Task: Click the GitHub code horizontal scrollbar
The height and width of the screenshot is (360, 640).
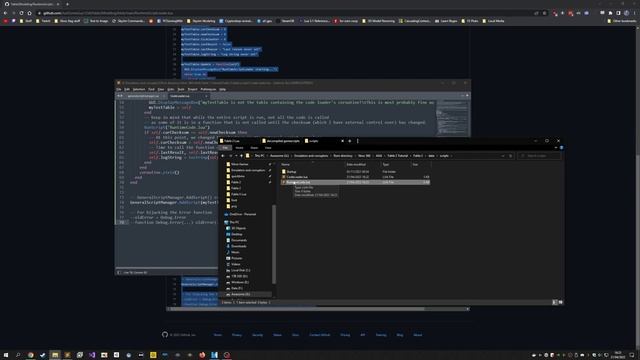Action: [x=298, y=309]
